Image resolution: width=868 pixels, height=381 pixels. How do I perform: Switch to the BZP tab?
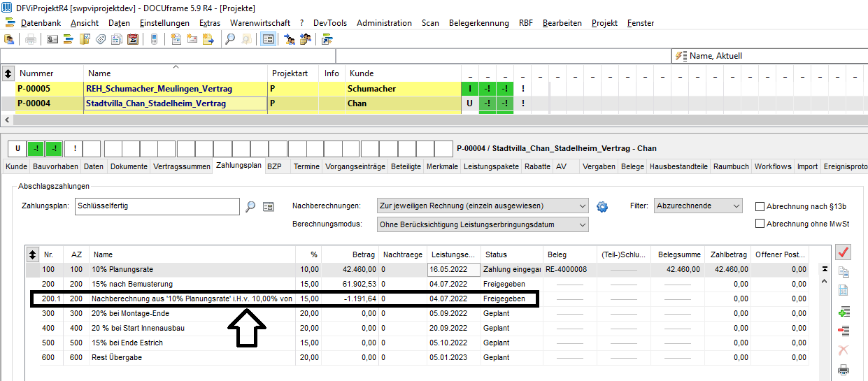[275, 167]
